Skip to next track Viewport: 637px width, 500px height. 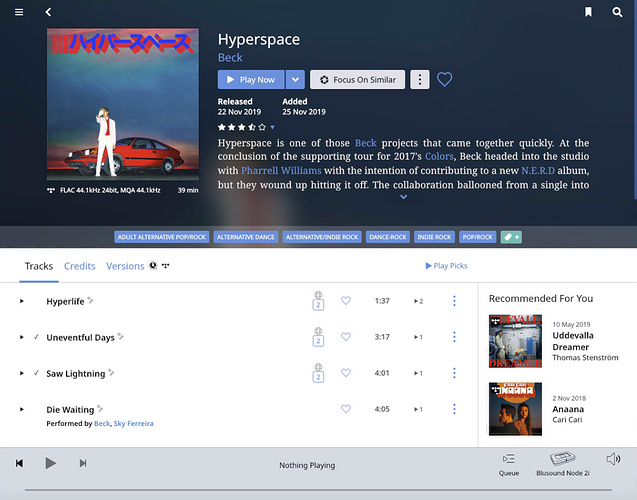[83, 463]
